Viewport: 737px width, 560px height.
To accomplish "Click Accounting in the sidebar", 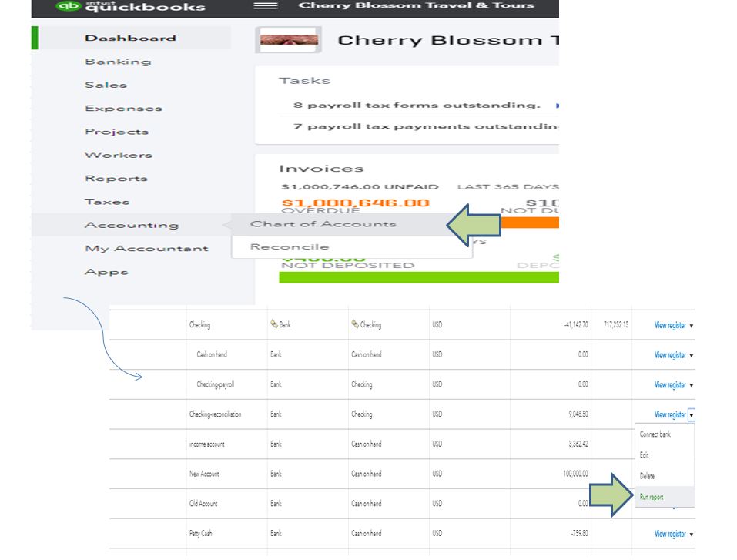I will pos(132,225).
